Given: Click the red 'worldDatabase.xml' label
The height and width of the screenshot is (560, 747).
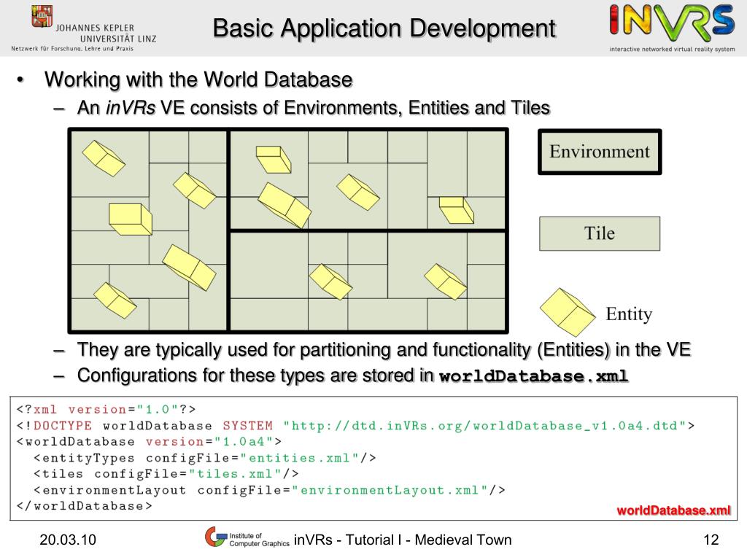Looking at the screenshot, I should (x=673, y=510).
